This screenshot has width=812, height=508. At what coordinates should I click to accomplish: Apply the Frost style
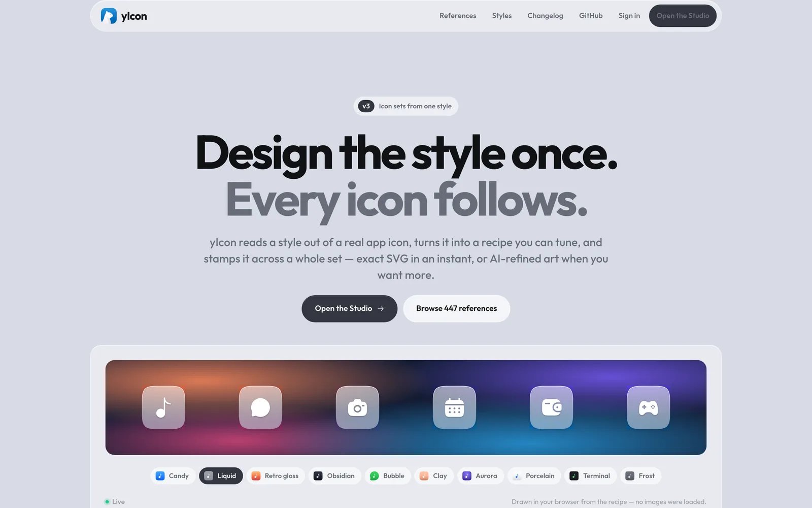point(640,476)
